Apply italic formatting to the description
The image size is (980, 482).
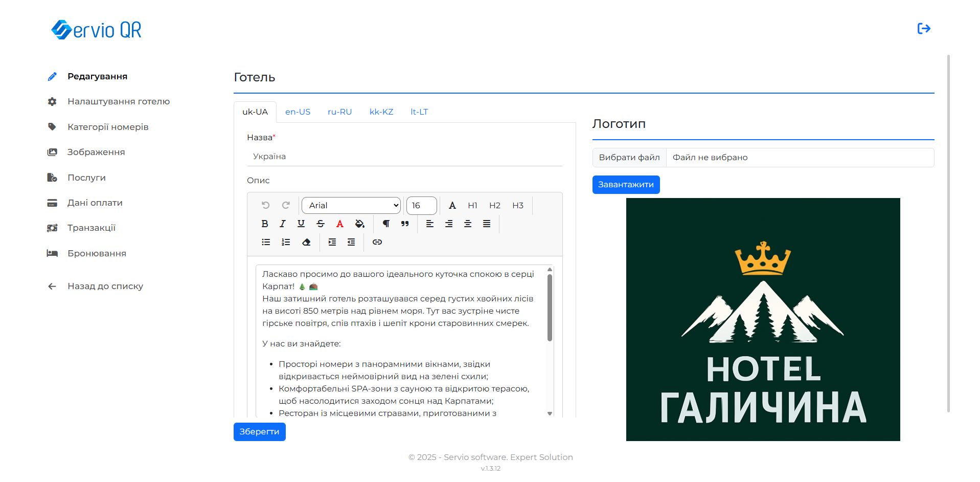tap(283, 224)
